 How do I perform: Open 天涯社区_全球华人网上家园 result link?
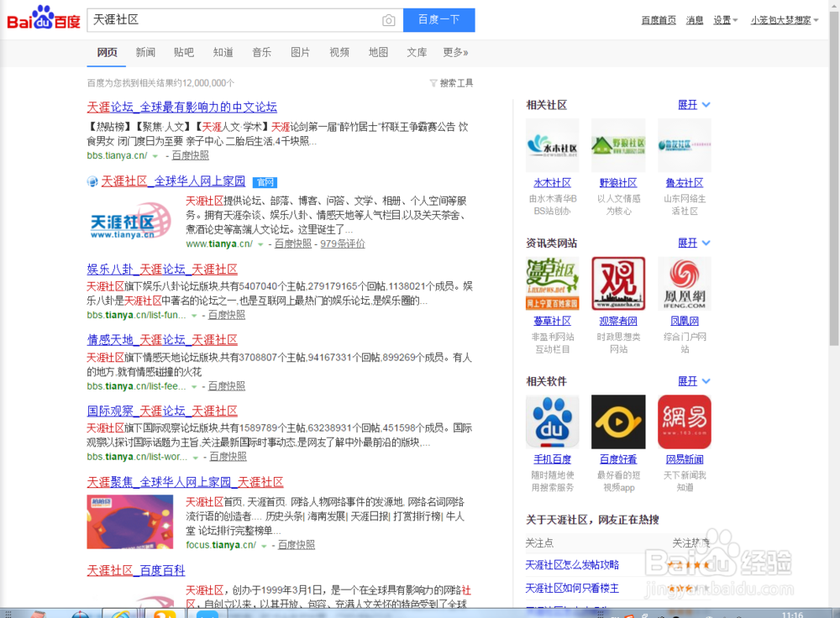click(x=173, y=181)
